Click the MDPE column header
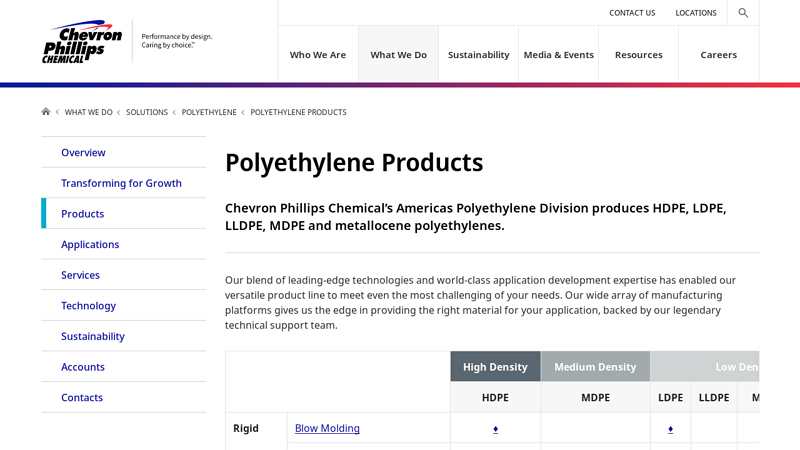The image size is (800, 450). pos(595,397)
